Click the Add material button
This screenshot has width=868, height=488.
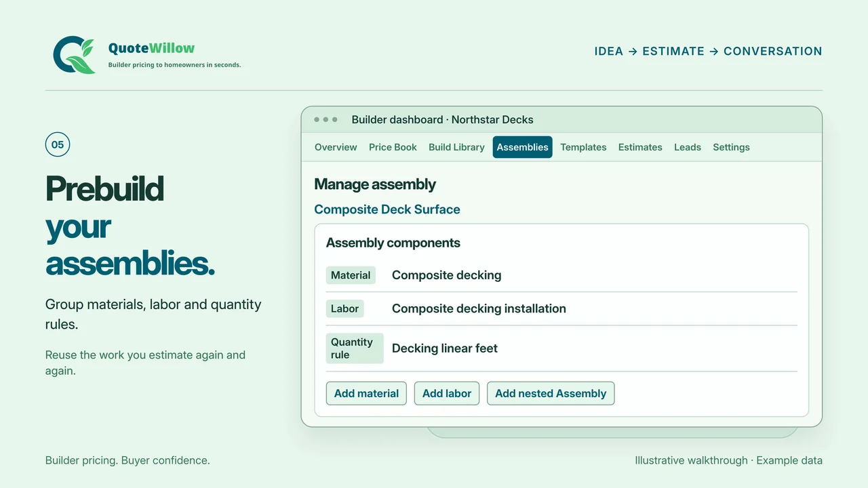[x=366, y=393]
